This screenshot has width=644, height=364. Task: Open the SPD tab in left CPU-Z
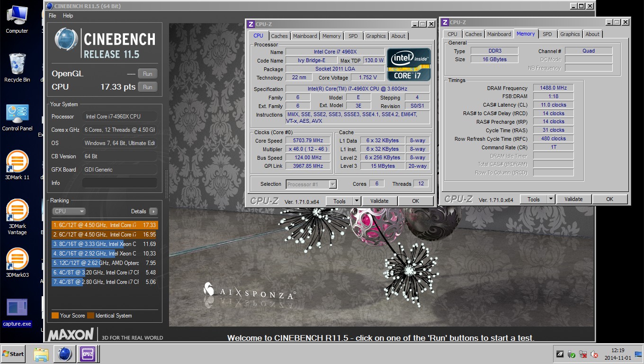click(353, 36)
